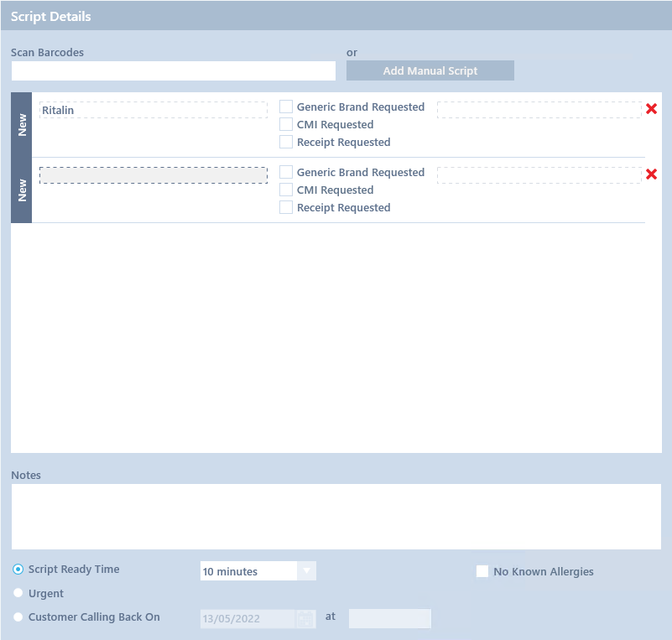Tick Receipt Requested on second script

tap(286, 207)
